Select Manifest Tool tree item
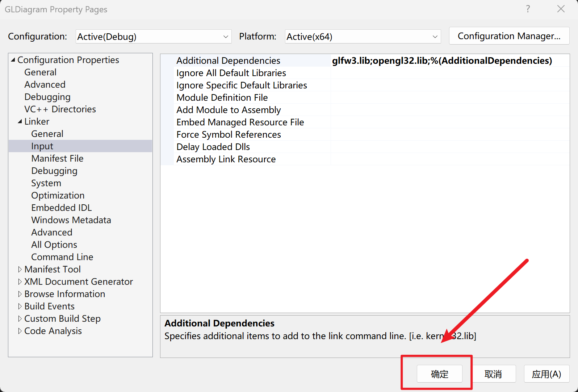578x392 pixels. pyautogui.click(x=53, y=270)
